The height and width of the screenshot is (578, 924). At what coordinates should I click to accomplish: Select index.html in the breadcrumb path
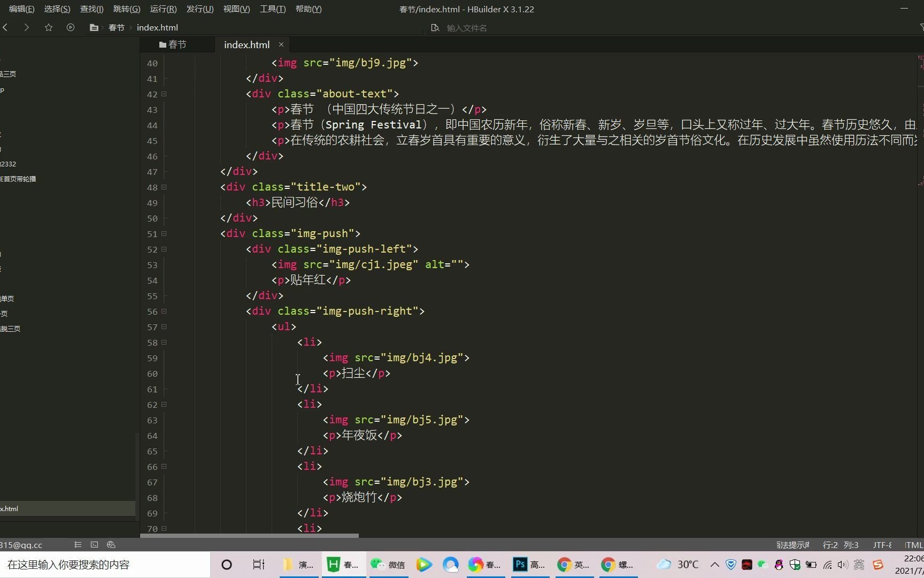[x=157, y=27]
